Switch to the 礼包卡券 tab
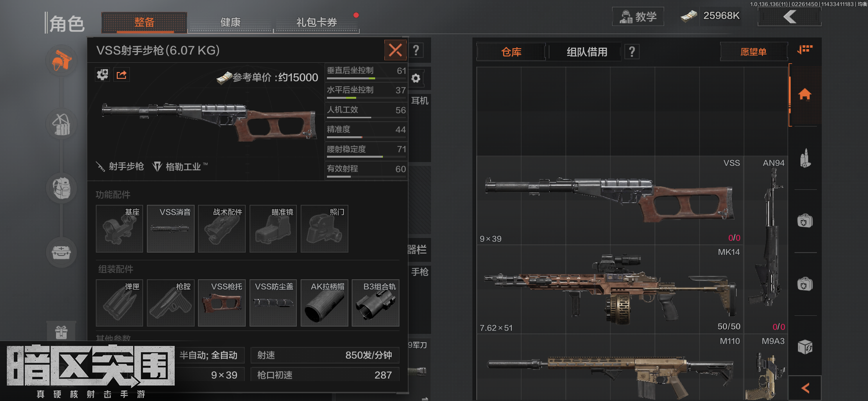This screenshot has width=868, height=401. tap(317, 22)
